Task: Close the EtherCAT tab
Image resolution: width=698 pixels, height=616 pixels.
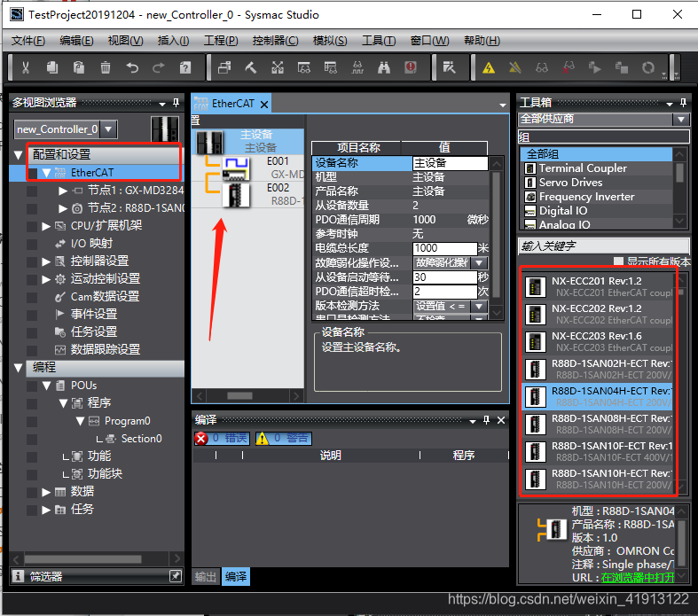Action: [x=264, y=105]
